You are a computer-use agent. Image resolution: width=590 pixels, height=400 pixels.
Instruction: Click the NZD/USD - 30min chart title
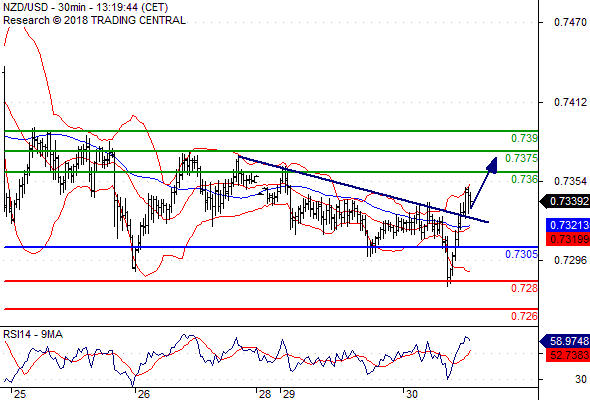[x=85, y=7]
